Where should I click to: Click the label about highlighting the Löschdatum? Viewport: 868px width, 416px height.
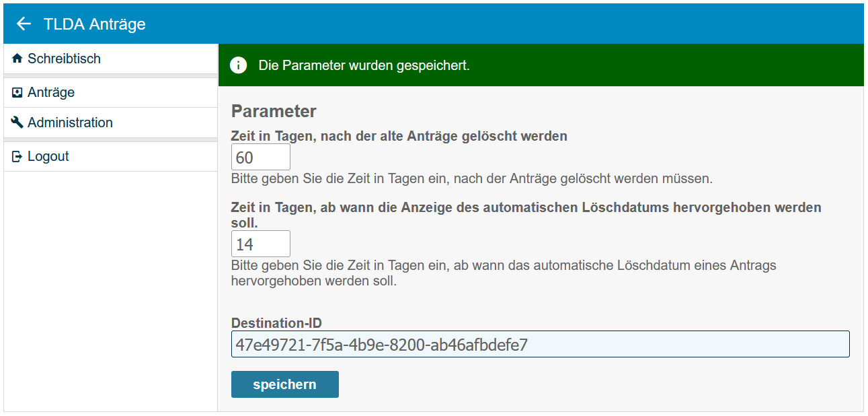526,207
